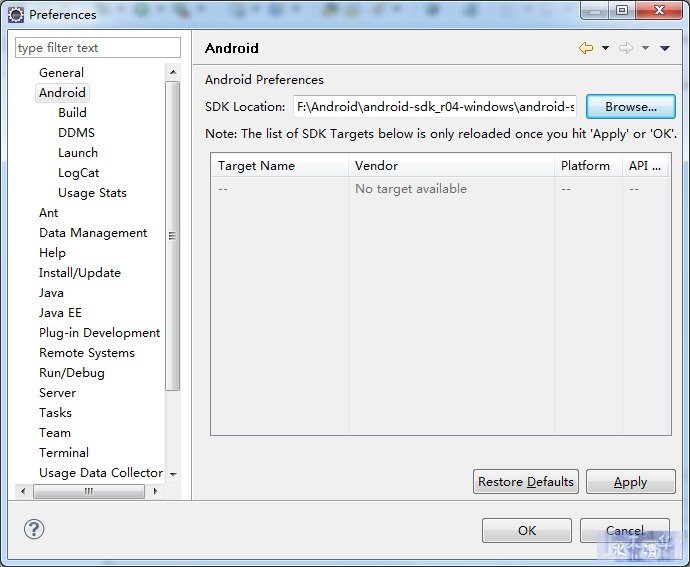690x567 pixels.
Task: Select the Android preferences category
Action: pos(62,93)
